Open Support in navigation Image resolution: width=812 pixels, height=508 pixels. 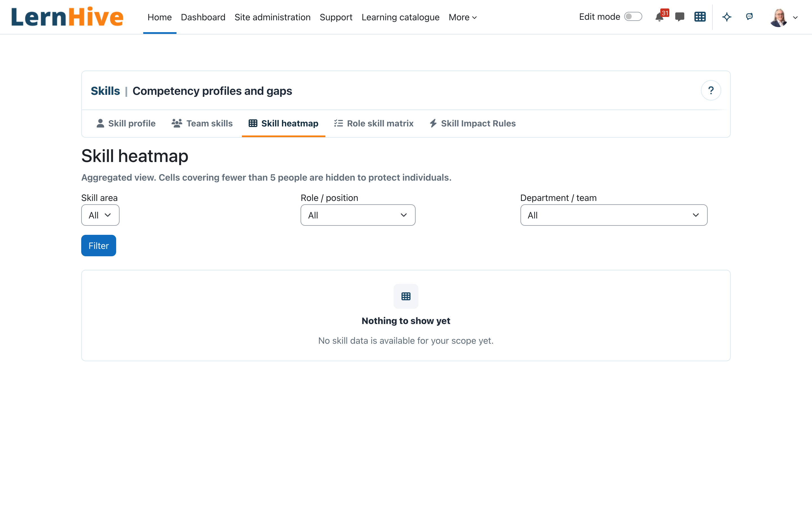(x=336, y=17)
